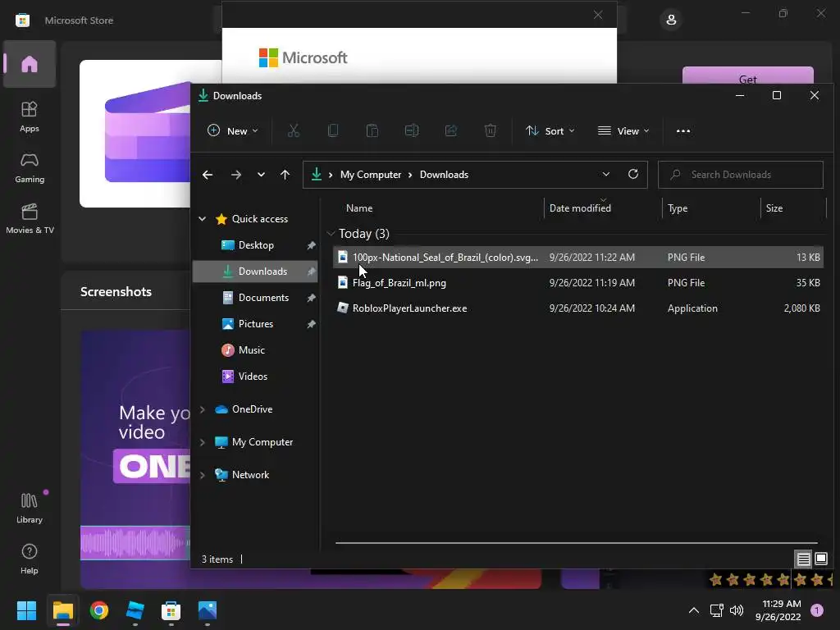The width and height of the screenshot is (840, 630).
Task: Click the Share icon in toolbar
Action: 451,130
